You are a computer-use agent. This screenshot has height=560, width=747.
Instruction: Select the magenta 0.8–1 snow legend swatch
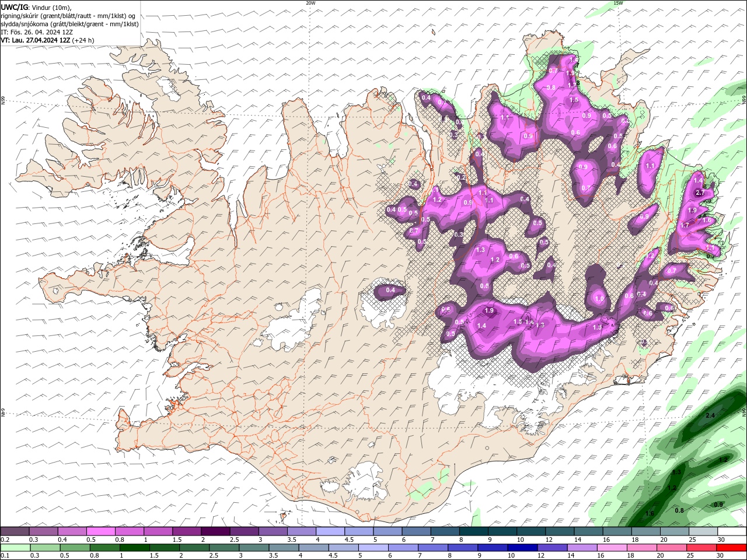tap(129, 531)
